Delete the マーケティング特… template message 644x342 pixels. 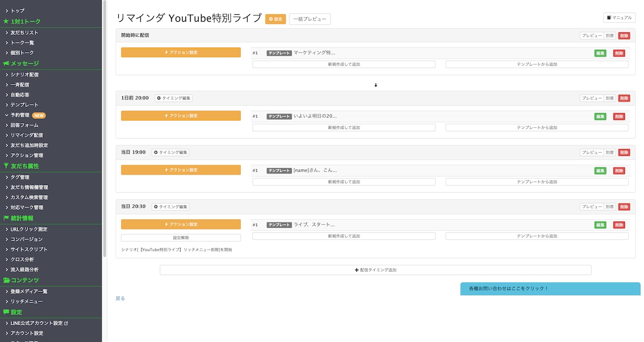click(619, 53)
